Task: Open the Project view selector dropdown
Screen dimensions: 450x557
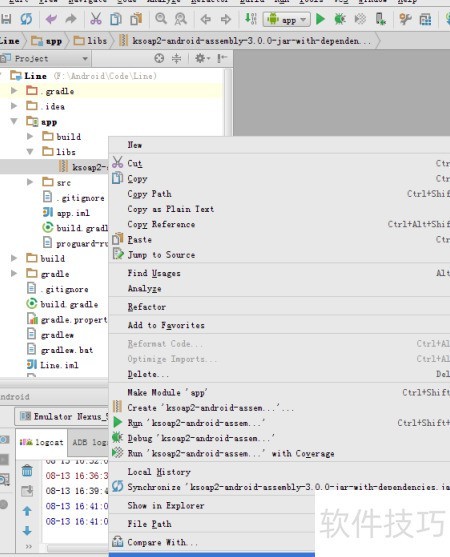Action: tap(45, 59)
